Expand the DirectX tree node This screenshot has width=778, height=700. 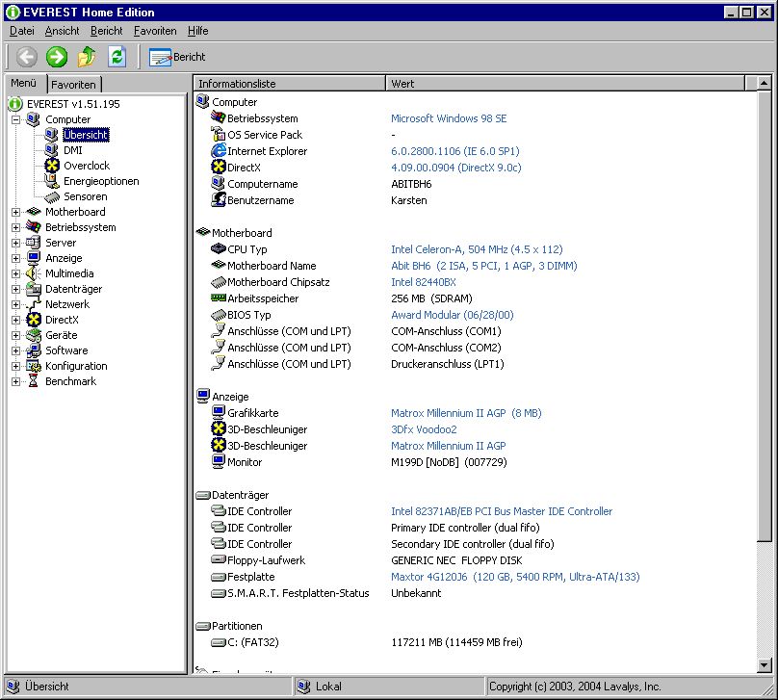click(15, 320)
